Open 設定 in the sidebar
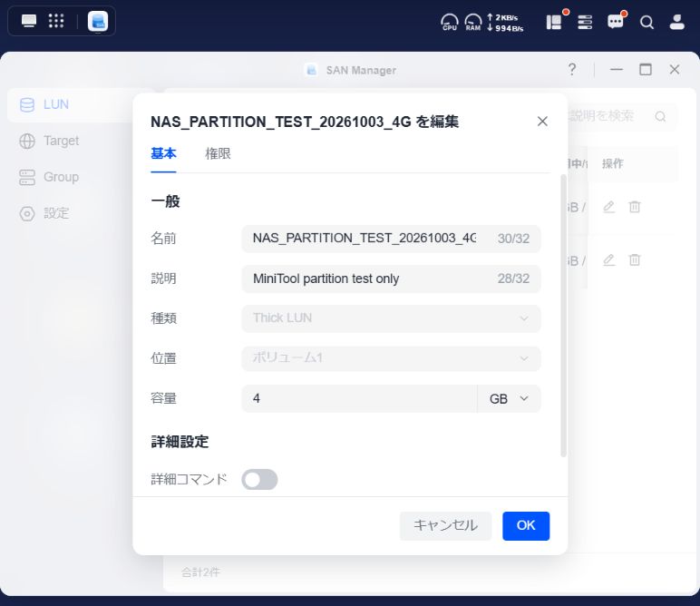The height and width of the screenshot is (606, 700). (44, 213)
